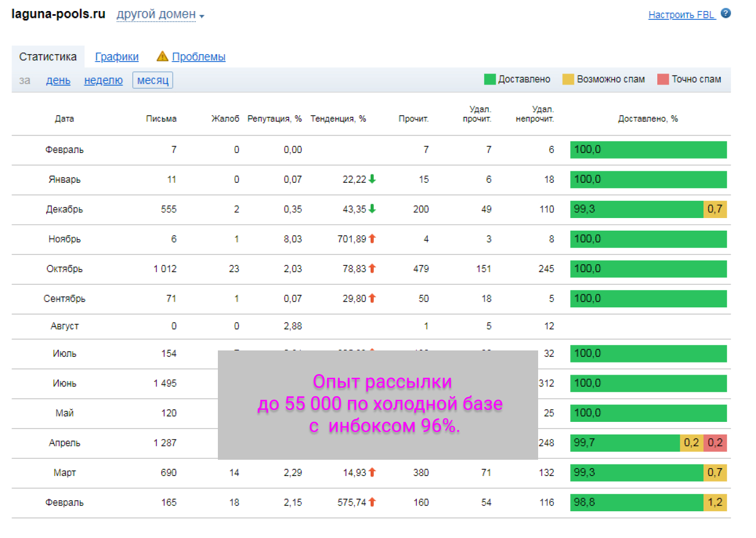Select the Статистика tab

(48, 57)
